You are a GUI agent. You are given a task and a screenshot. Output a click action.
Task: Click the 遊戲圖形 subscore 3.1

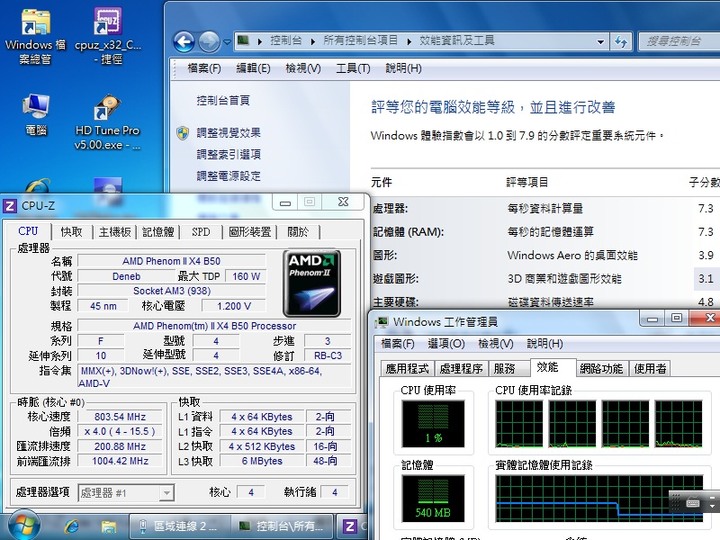point(705,279)
